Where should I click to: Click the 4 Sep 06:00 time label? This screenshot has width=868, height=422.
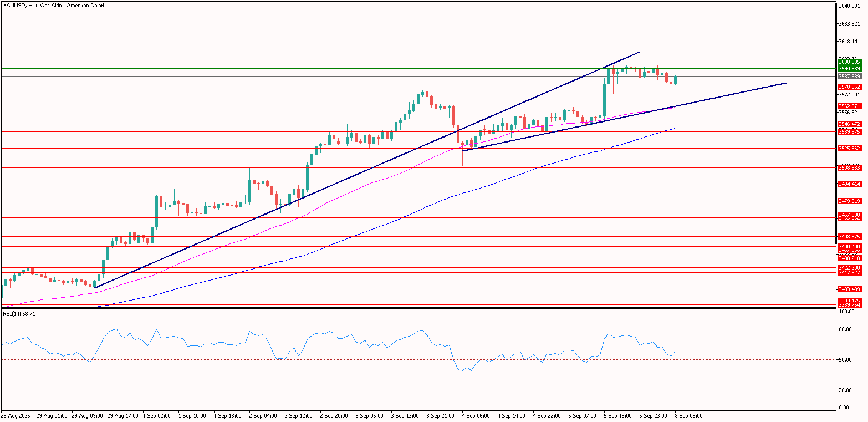tap(477, 415)
